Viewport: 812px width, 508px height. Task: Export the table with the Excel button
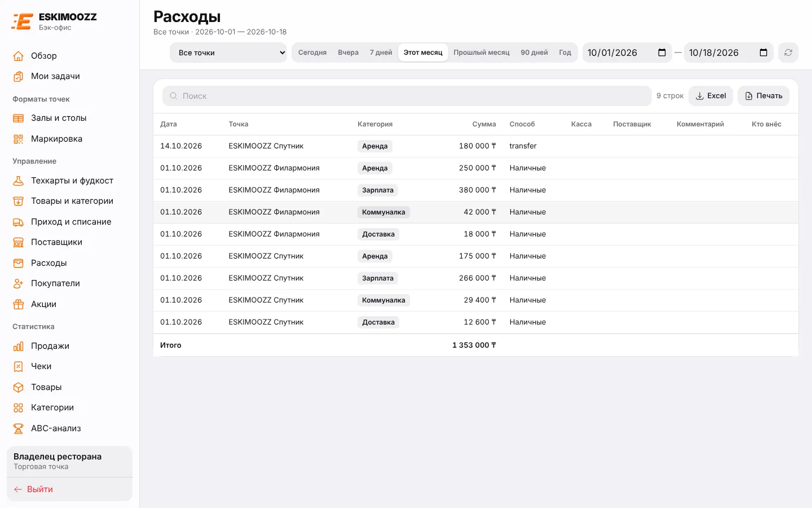(710, 96)
